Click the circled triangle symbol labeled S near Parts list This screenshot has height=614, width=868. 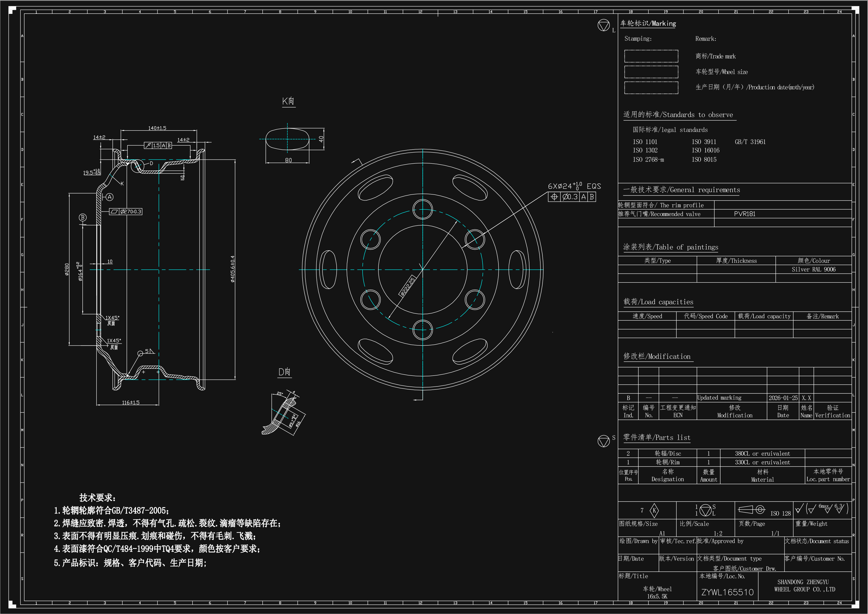coord(603,441)
